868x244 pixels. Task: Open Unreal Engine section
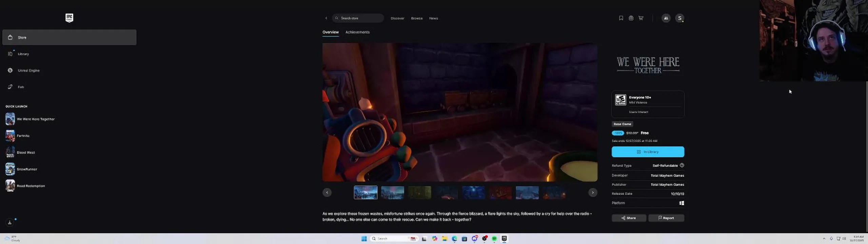(x=69, y=70)
